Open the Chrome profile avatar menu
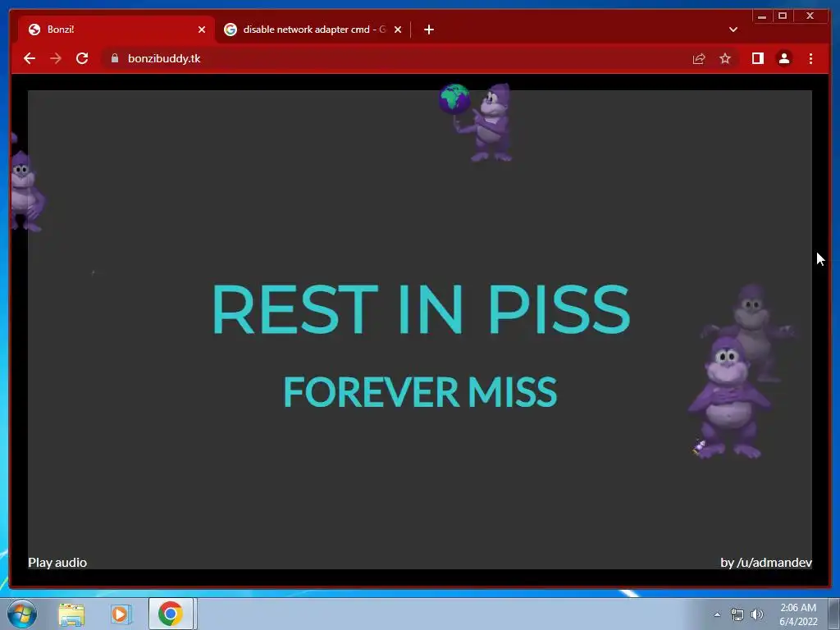 click(x=783, y=58)
